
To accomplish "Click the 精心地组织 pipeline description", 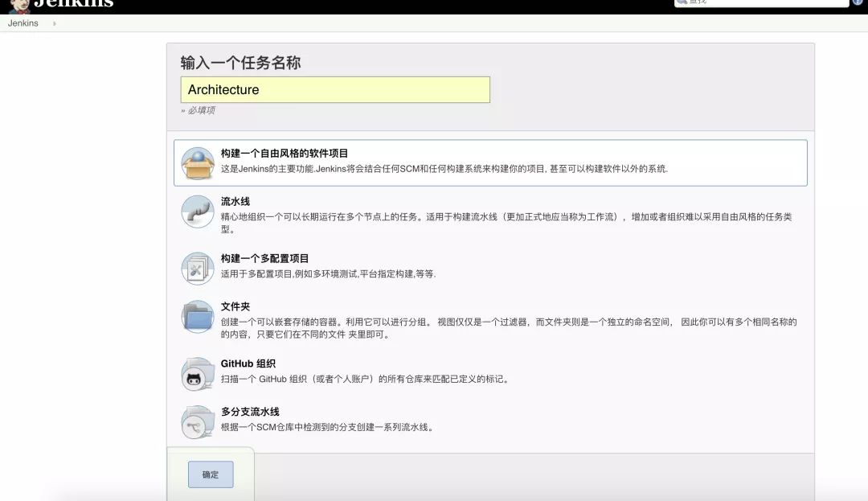I will point(506,223).
